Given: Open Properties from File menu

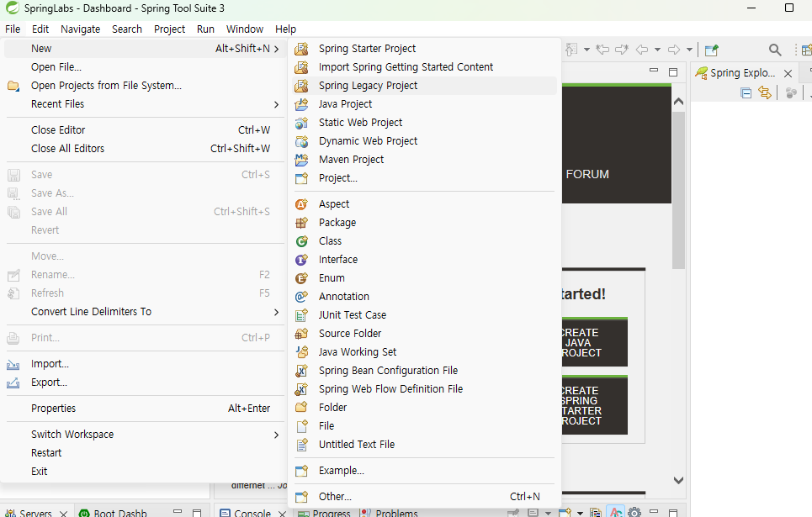Looking at the screenshot, I should pos(145,409).
